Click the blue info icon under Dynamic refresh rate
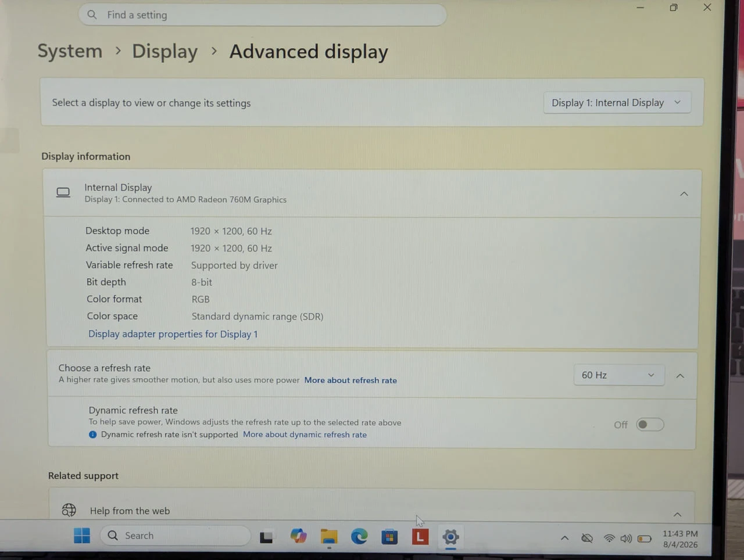Screen dimensions: 744x560 [x=92, y=435]
